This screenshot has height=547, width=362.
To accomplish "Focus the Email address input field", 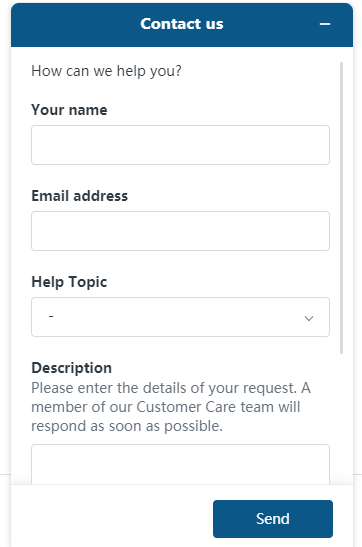I will coord(180,231).
